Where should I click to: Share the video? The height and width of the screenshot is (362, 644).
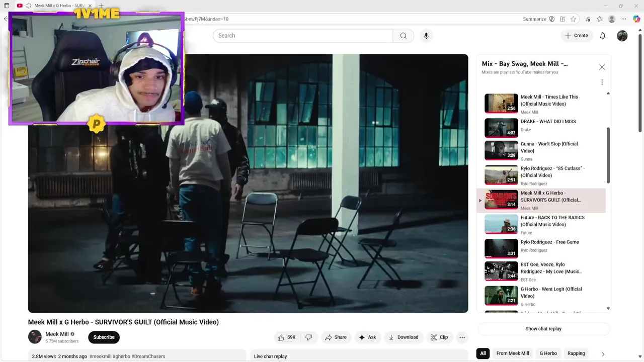336,337
